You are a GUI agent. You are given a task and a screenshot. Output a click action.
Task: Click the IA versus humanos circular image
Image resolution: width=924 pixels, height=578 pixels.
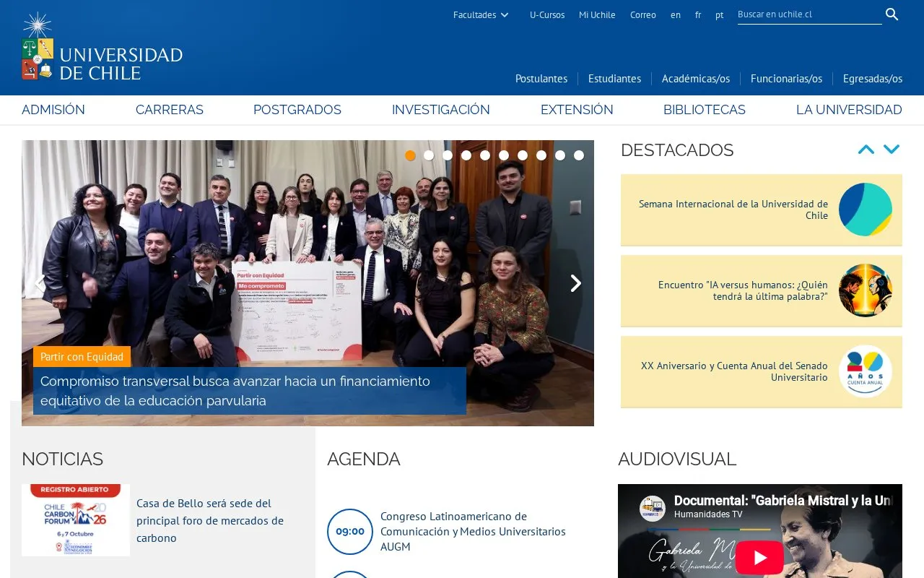(866, 290)
